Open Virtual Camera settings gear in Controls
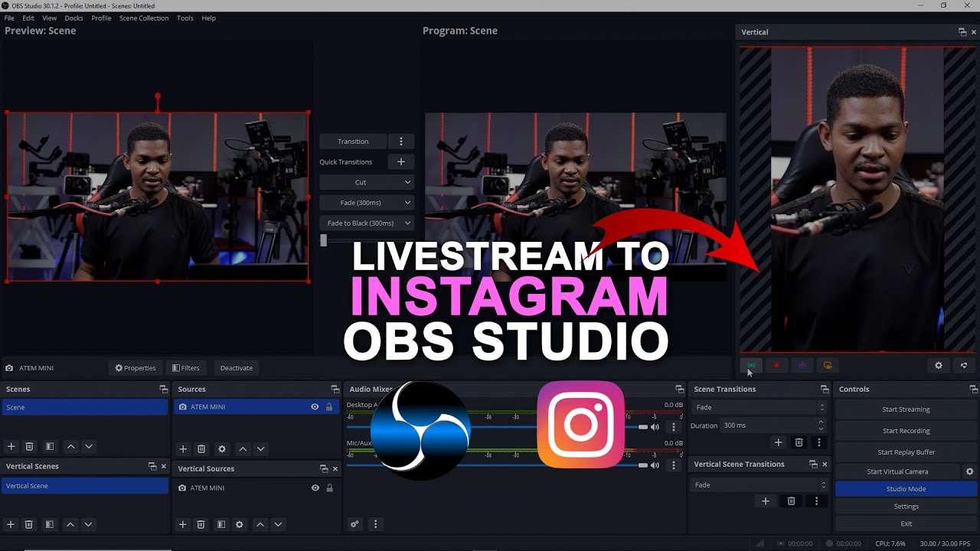980x551 pixels. [x=969, y=471]
